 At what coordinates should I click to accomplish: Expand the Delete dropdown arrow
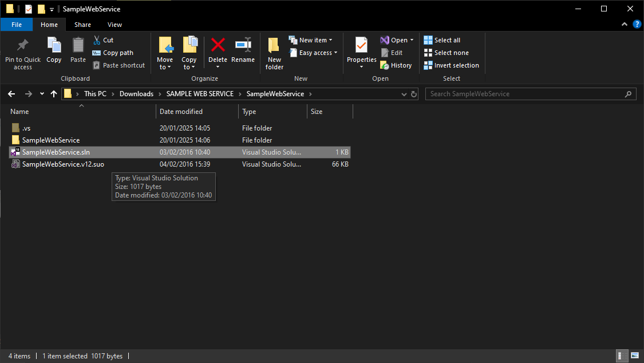click(218, 67)
